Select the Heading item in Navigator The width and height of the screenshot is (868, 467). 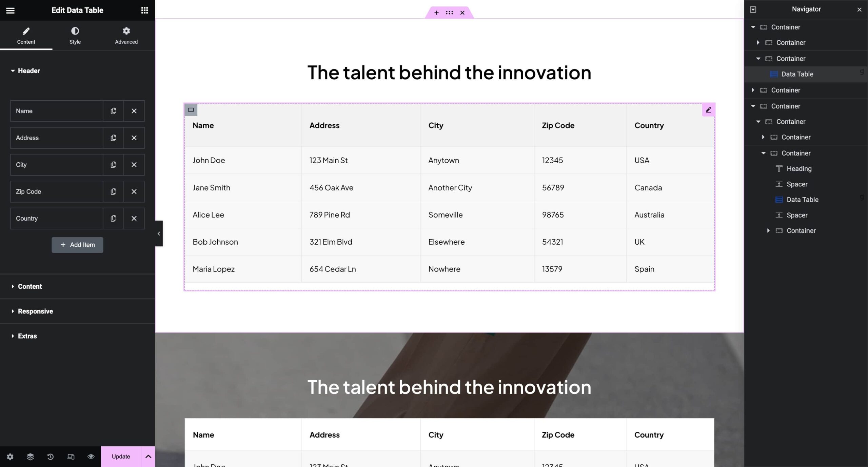click(x=799, y=168)
